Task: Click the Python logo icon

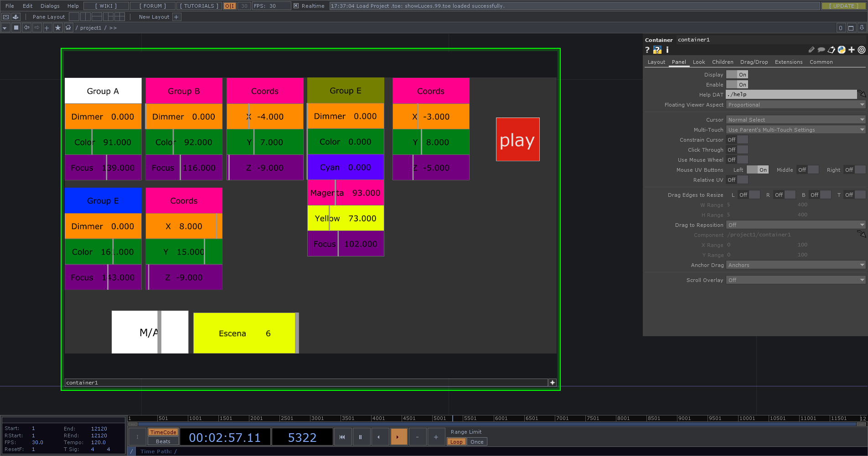Action: [x=842, y=50]
